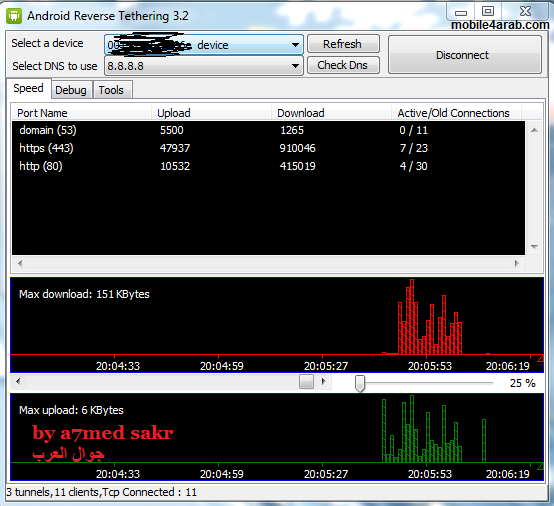
Task: Click the Android robot app icon
Action: click(x=14, y=16)
